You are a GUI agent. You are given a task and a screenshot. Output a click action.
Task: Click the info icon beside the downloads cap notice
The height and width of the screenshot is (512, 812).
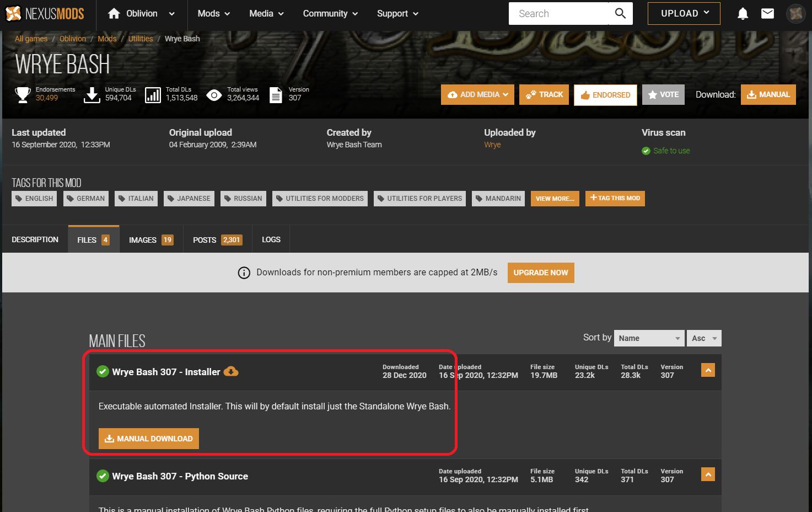tap(244, 273)
